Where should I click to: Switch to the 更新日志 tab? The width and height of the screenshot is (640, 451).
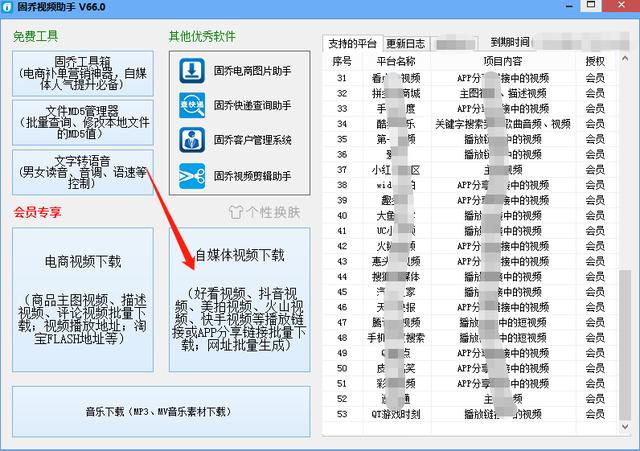[405, 43]
